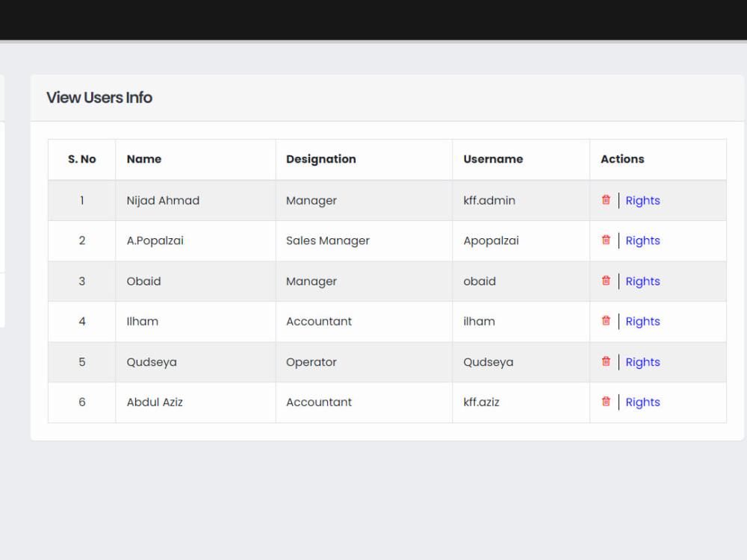The width and height of the screenshot is (747, 560).
Task: Click the username kff.admin
Action: (x=489, y=200)
